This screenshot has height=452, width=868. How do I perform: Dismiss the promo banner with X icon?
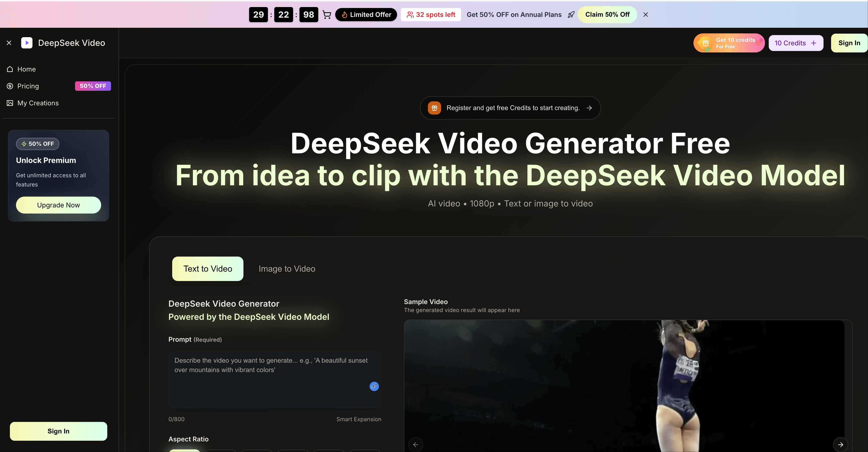pyautogui.click(x=645, y=15)
